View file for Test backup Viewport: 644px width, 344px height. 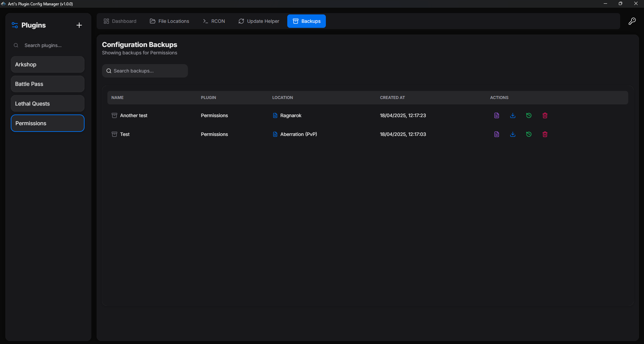pos(497,134)
